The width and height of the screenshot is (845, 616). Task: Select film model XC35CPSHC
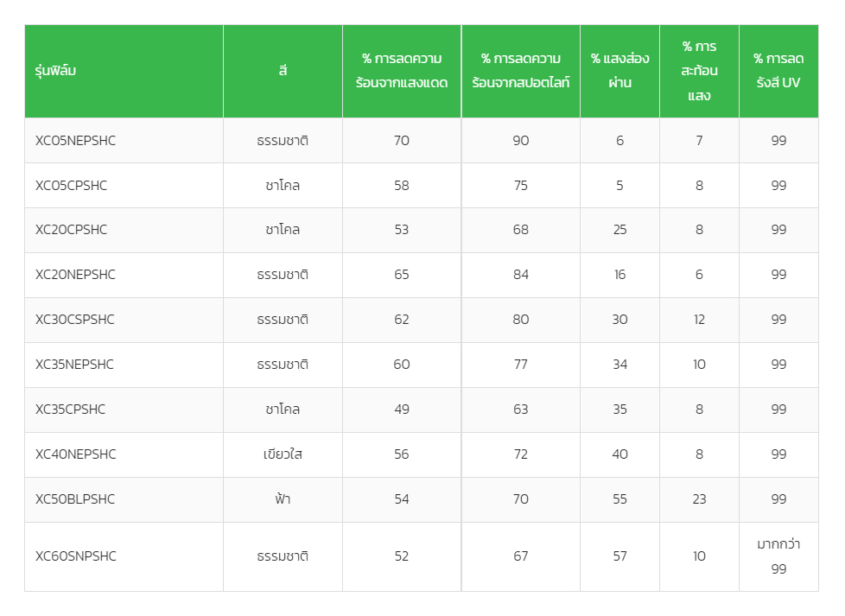coord(70,409)
